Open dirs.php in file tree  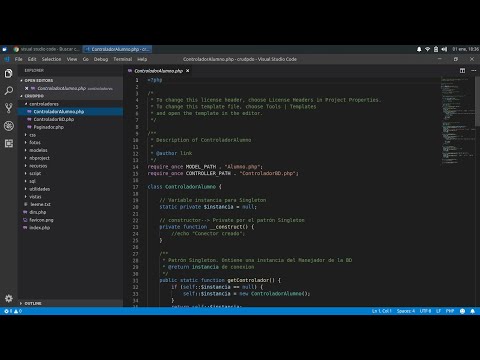coord(71,212)
